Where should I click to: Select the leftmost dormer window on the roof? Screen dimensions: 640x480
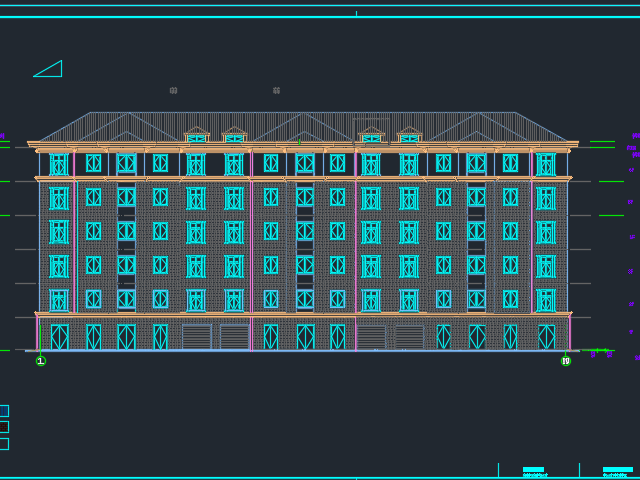[x=197, y=136]
